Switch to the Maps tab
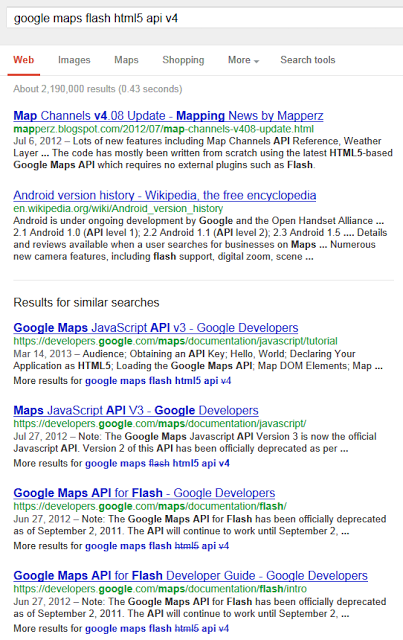Image resolution: width=403 pixels, height=640 pixels. tap(126, 60)
